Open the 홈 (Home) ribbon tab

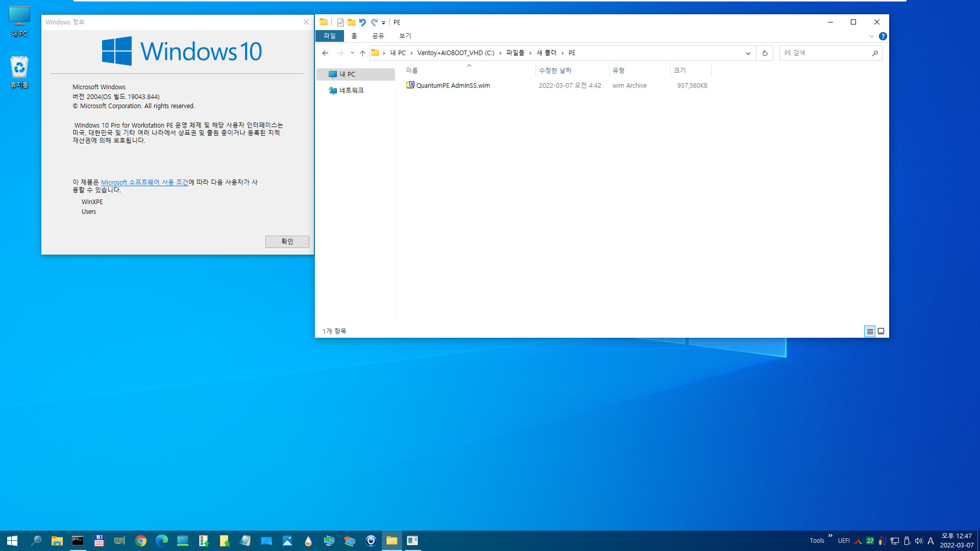click(354, 36)
